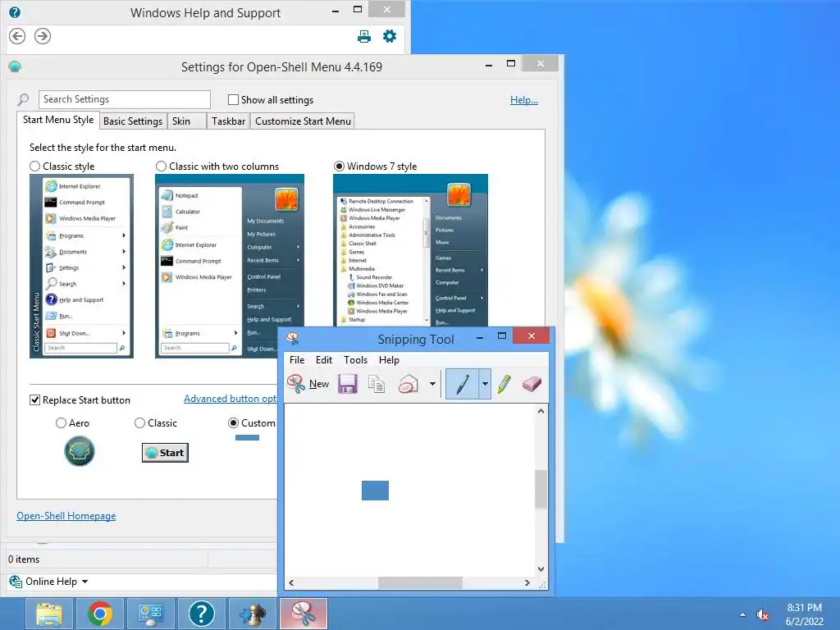Choose the Aero start button option

[x=61, y=423]
